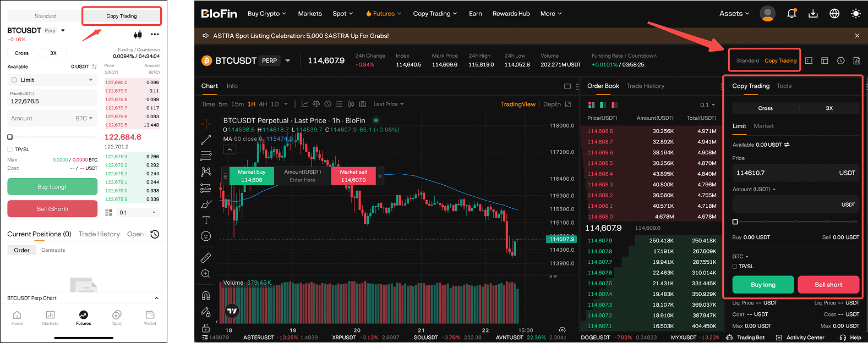
Task: Open Wallet in mobile bottom navigation
Action: point(150,317)
